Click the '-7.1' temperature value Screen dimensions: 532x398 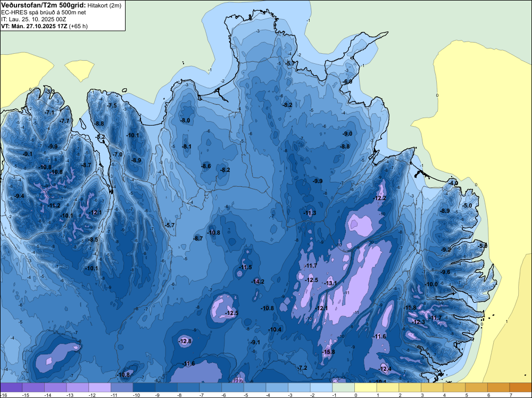(x=49, y=112)
